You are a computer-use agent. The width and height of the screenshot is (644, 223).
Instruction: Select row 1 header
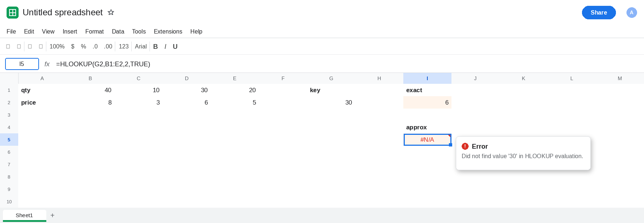click(9, 90)
